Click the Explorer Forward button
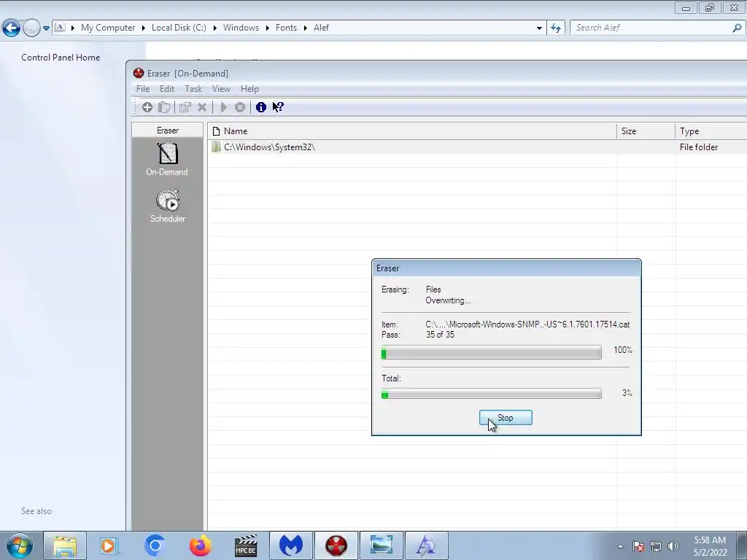Viewport: 747px width, 560px height. [31, 28]
